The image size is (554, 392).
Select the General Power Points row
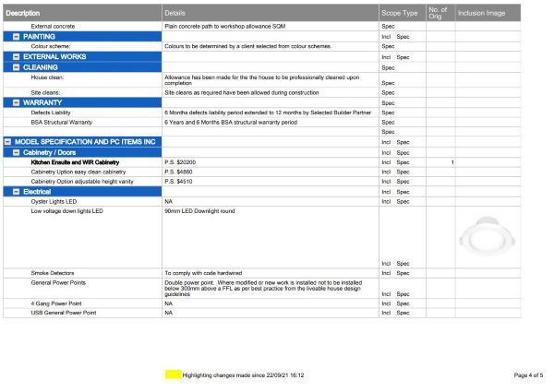click(x=262, y=289)
